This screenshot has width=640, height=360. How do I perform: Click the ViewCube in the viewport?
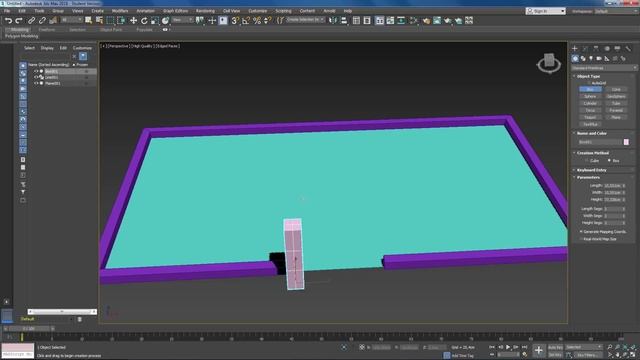click(x=549, y=63)
